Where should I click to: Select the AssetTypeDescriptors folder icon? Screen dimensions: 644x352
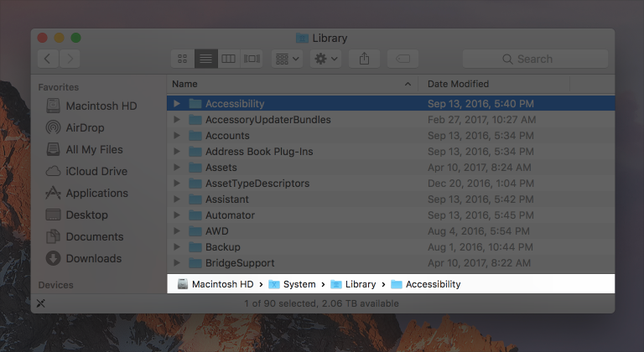point(195,184)
